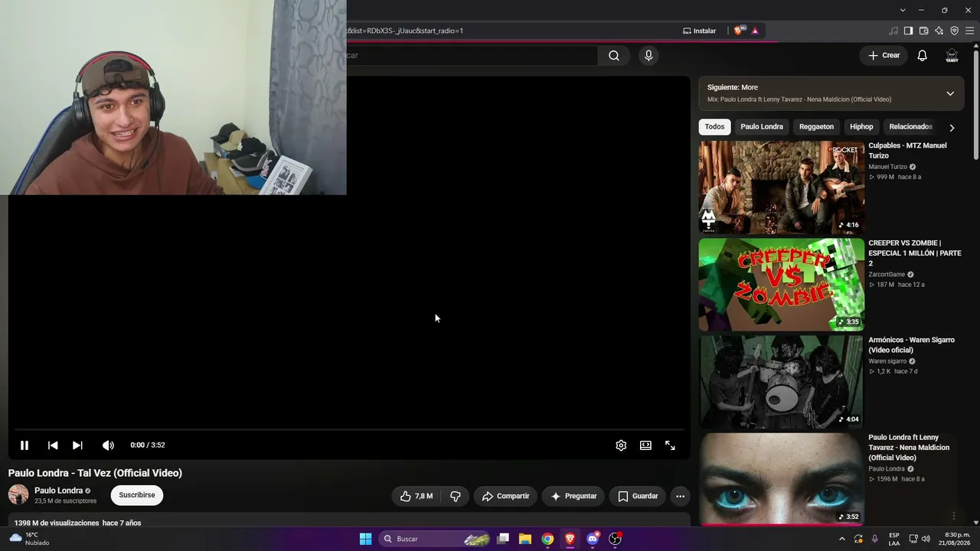This screenshot has width=980, height=551.
Task: Open the CREEPER VS ZOMBIE video title
Action: [x=914, y=253]
